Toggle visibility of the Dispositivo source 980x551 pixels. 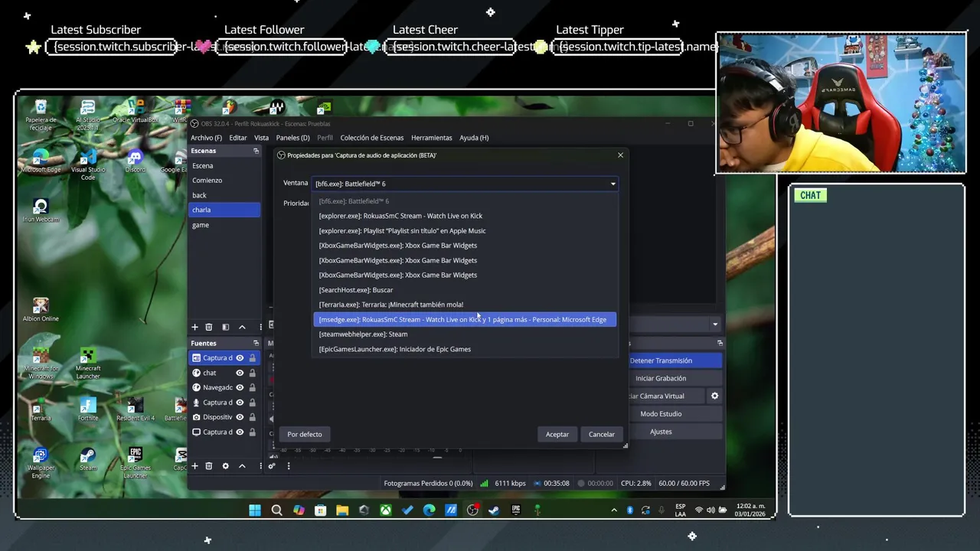click(240, 417)
